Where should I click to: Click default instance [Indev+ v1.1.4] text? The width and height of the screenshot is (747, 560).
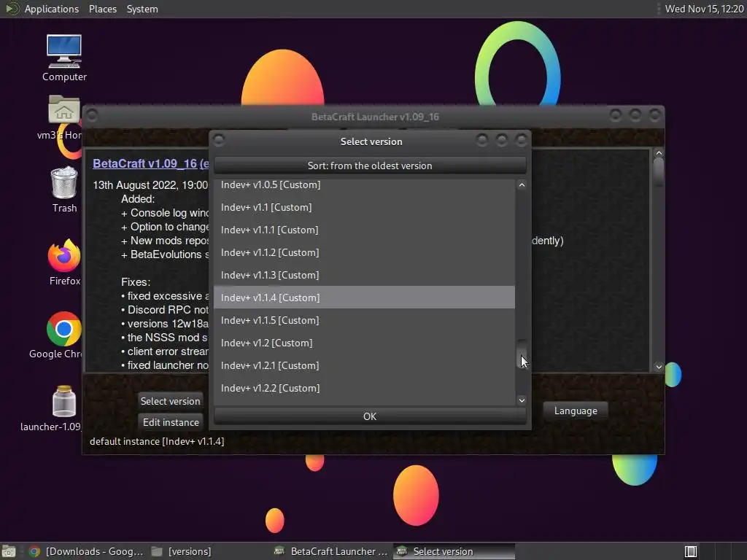coord(157,441)
